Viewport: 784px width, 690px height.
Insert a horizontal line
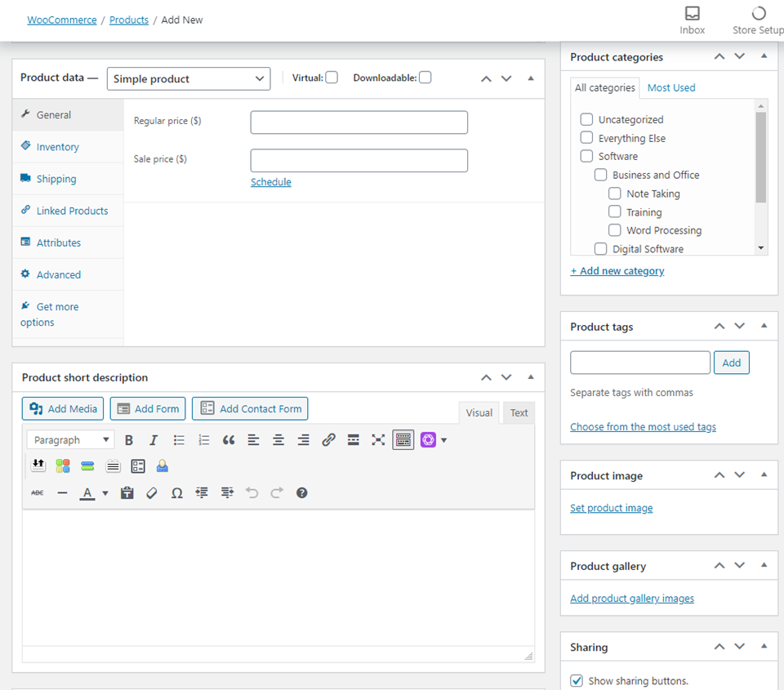[63, 493]
